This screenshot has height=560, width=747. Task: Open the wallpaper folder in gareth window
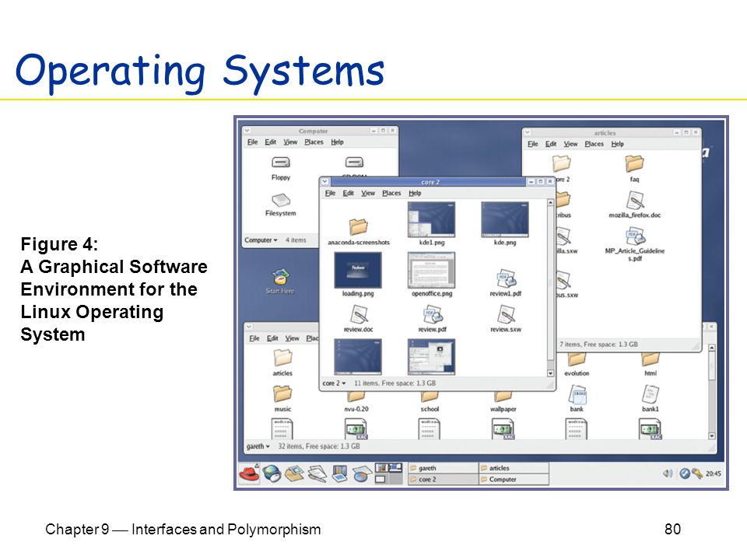point(503,397)
